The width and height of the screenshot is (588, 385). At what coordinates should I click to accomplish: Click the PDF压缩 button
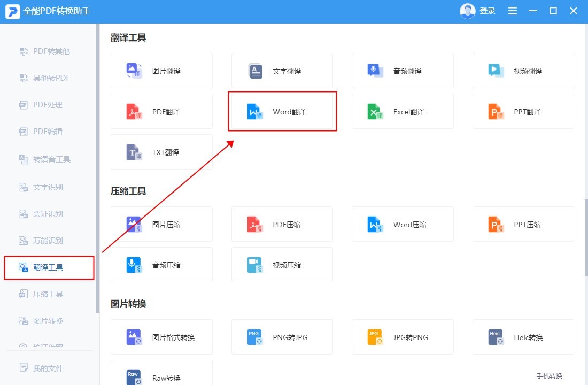point(282,225)
